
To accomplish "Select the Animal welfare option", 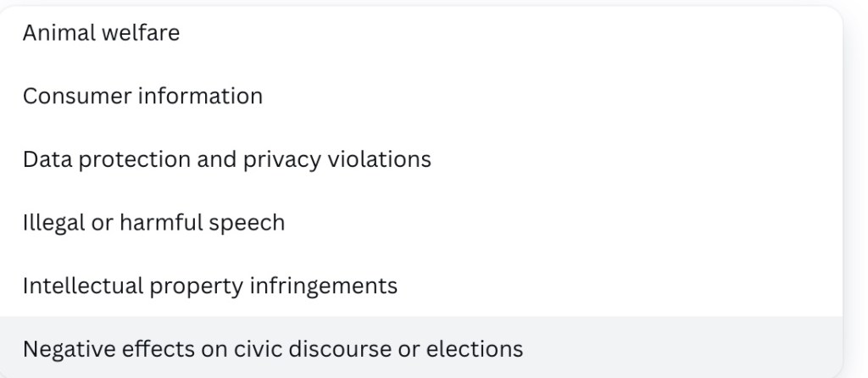I will 102,34.
